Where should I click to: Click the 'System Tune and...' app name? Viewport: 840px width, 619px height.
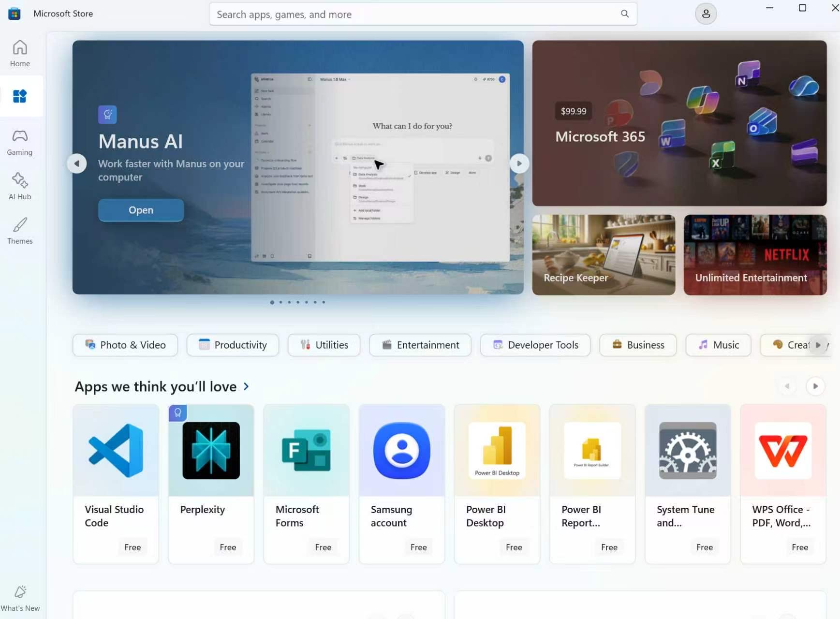[x=686, y=516]
